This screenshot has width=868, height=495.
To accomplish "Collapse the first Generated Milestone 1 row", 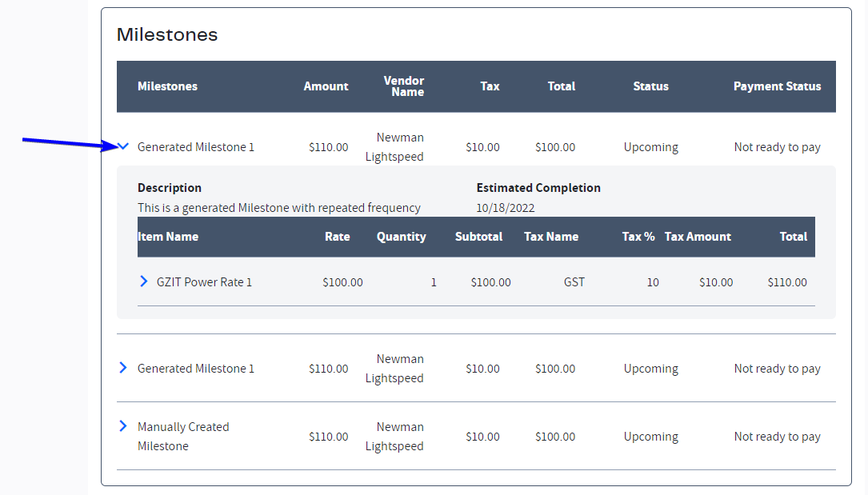I will 123,146.
